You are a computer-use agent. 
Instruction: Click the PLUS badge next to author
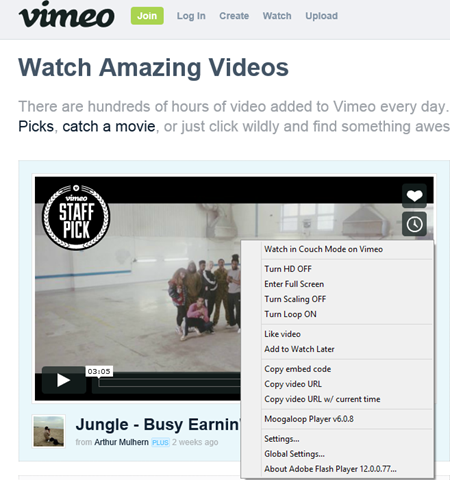click(160, 442)
